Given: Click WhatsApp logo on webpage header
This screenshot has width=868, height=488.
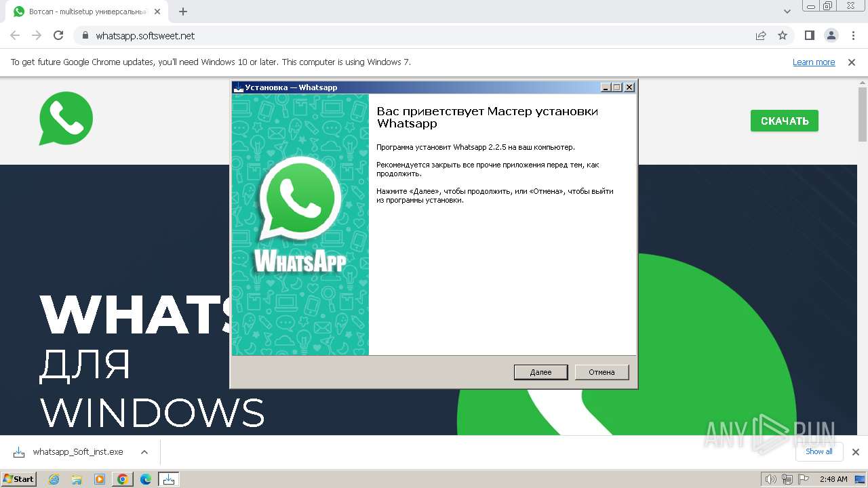Looking at the screenshot, I should click(66, 119).
